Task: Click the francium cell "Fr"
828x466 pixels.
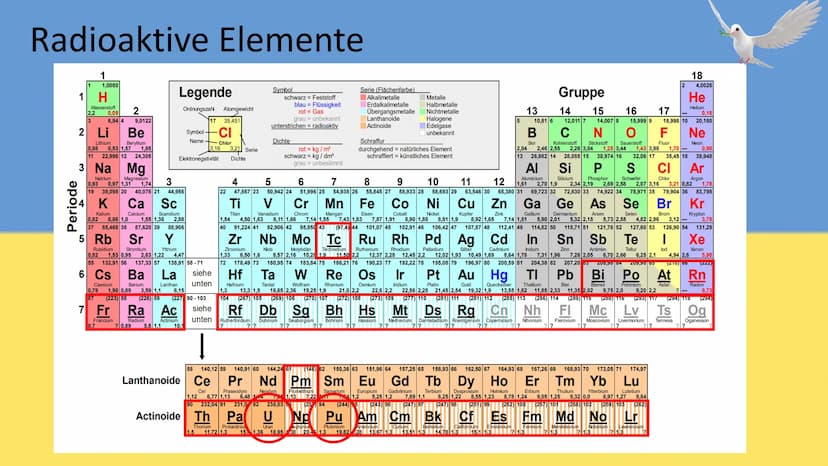Action: click(103, 312)
